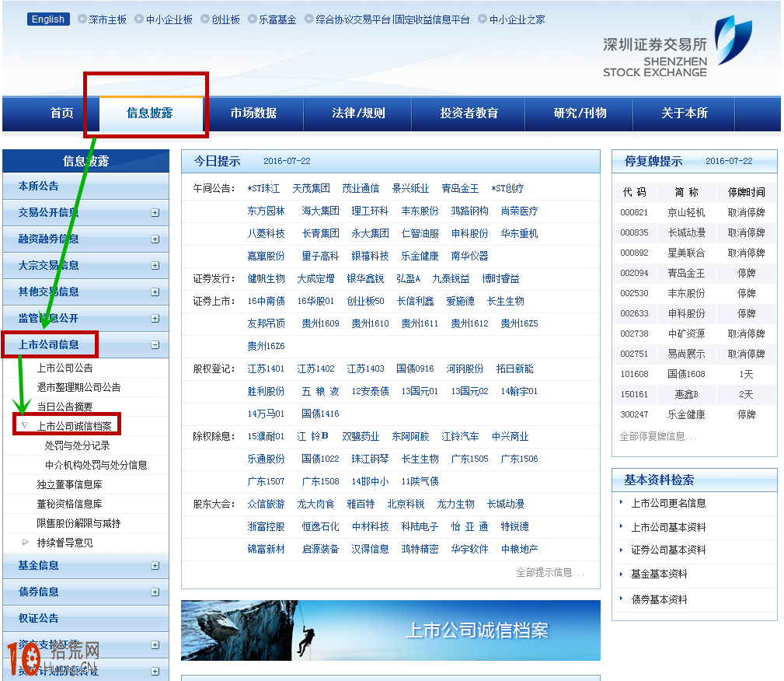Screen dimensions: 784x681
Task: Click 中粮地产 shareholder meeting link
Action: 520,549
